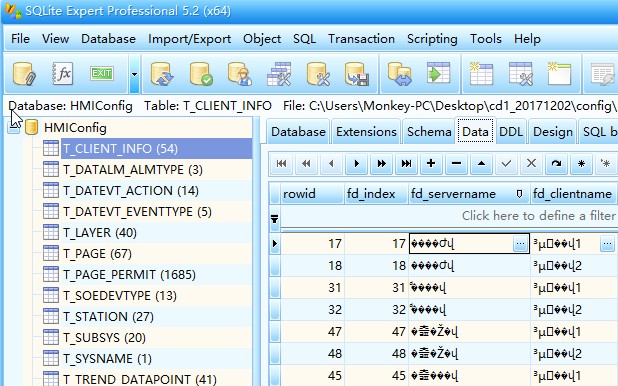Click the New View toolbar icon

pos(559,73)
